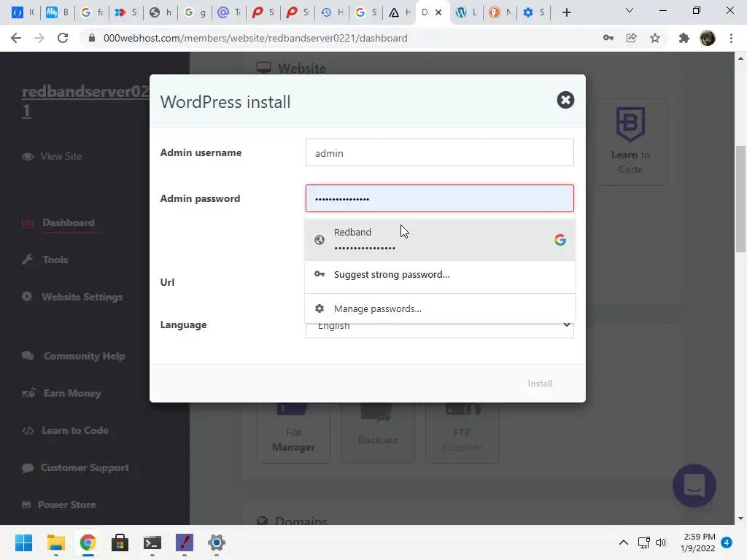
Task: Open Customer Support in sidebar
Action: (85, 467)
